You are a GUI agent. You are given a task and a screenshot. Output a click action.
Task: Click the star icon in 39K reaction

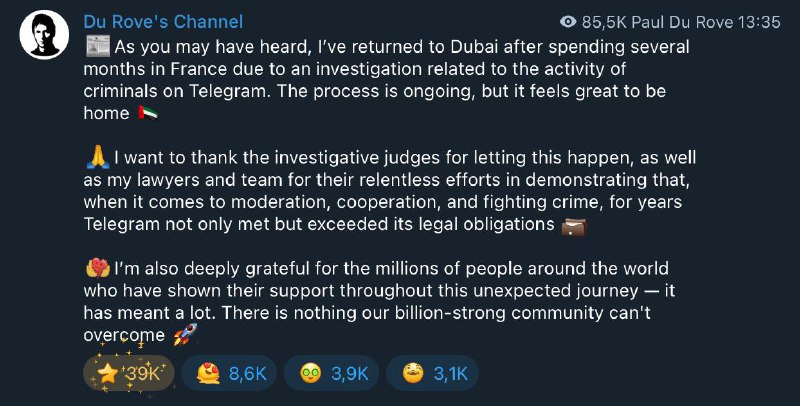click(x=108, y=374)
